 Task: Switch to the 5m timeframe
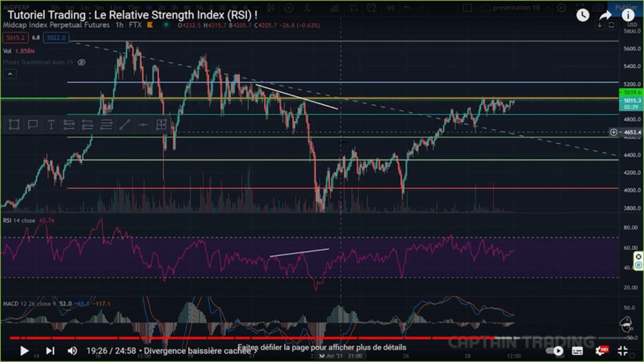click(x=99, y=8)
